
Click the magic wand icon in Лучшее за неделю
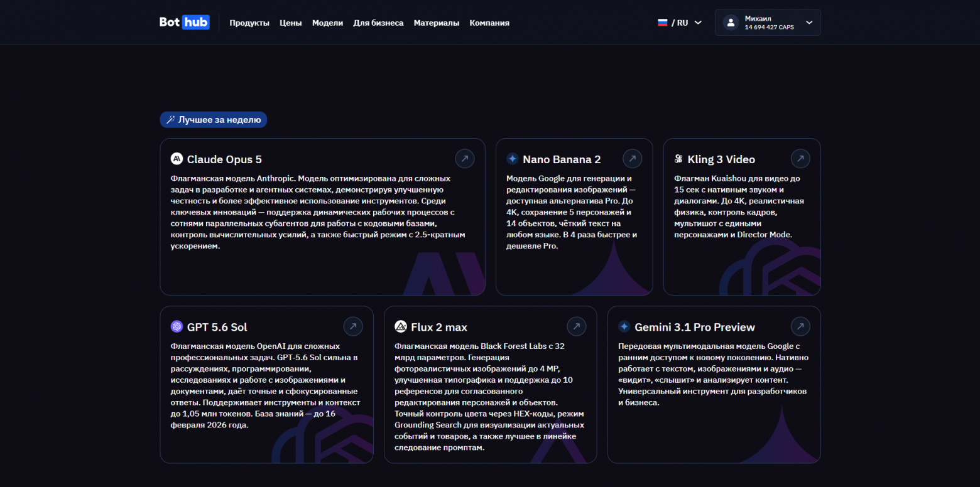170,120
